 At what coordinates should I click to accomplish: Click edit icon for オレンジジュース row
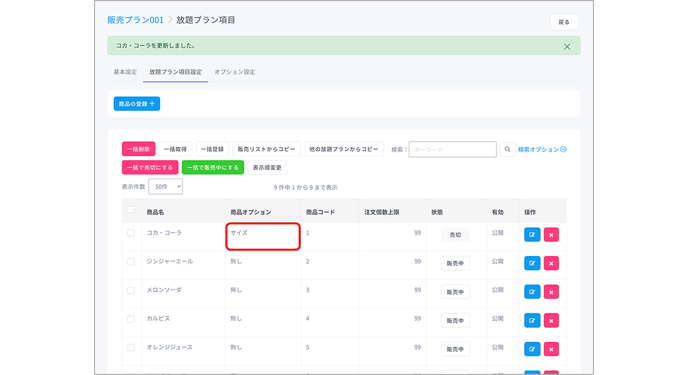point(532,349)
